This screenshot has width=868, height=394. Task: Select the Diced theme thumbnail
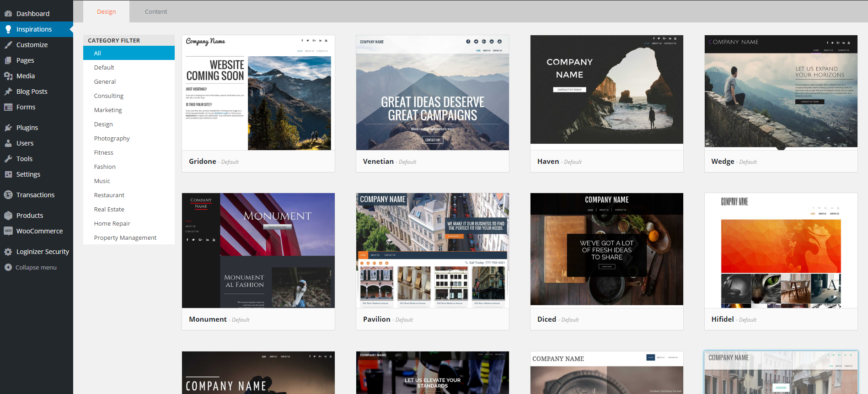tap(607, 250)
